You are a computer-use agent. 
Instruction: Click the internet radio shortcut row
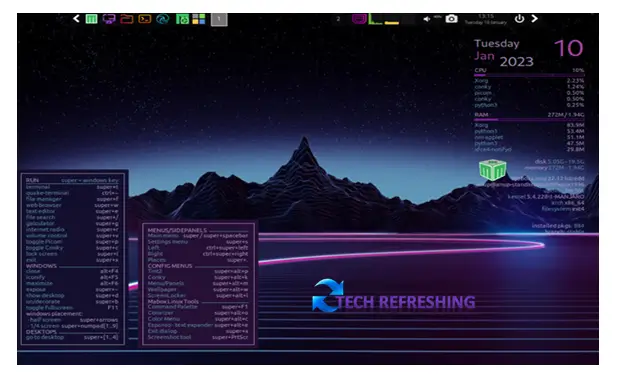(72, 229)
